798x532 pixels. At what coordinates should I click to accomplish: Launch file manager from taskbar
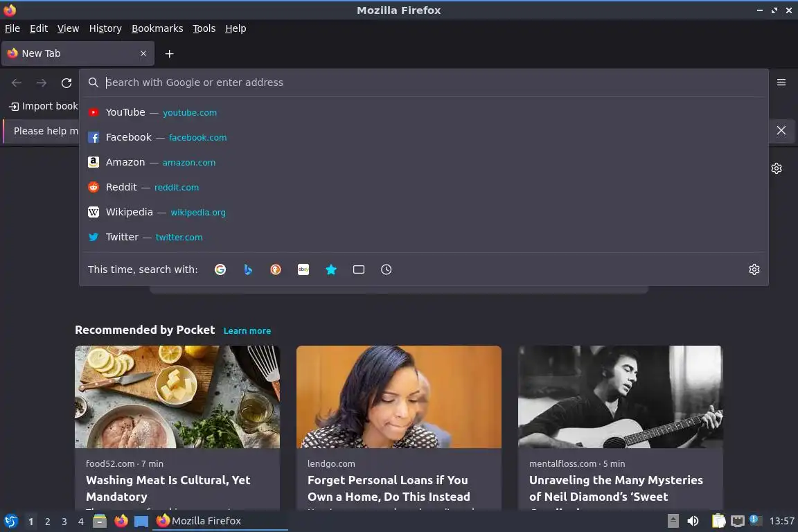[x=100, y=521]
